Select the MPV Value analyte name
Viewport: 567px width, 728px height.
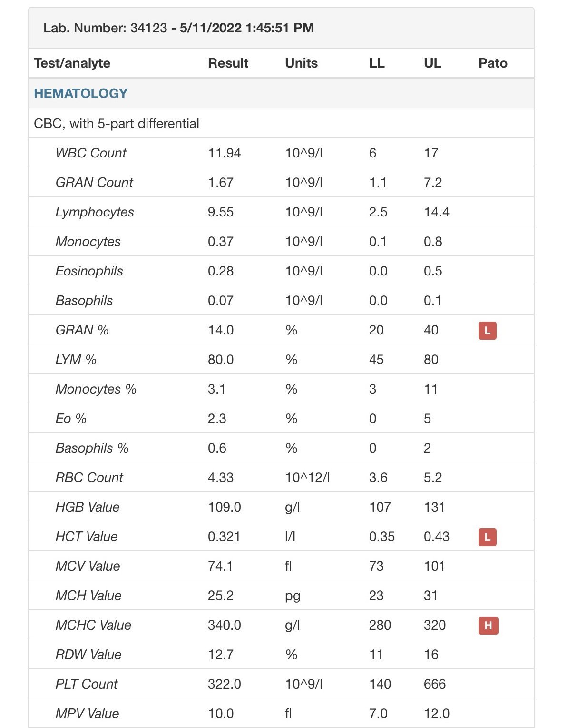87,714
